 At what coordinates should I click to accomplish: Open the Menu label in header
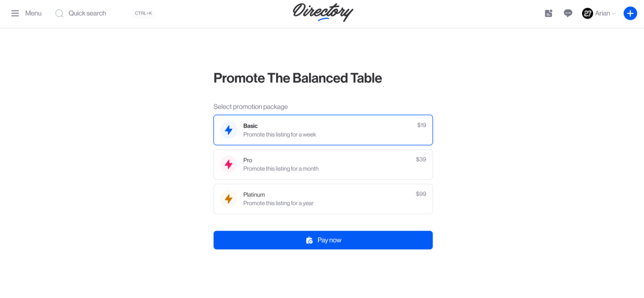coord(33,13)
